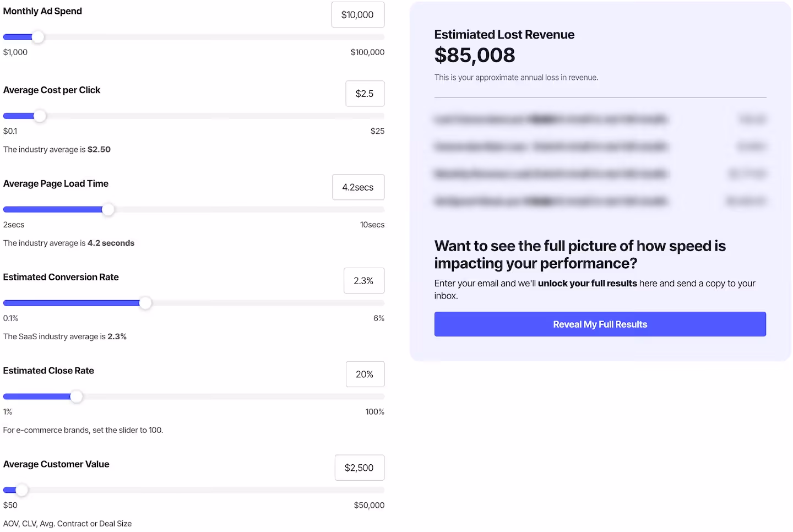Select the $2.5 Cost per Click input
Image resolution: width=793 pixels, height=532 pixels.
(x=365, y=94)
